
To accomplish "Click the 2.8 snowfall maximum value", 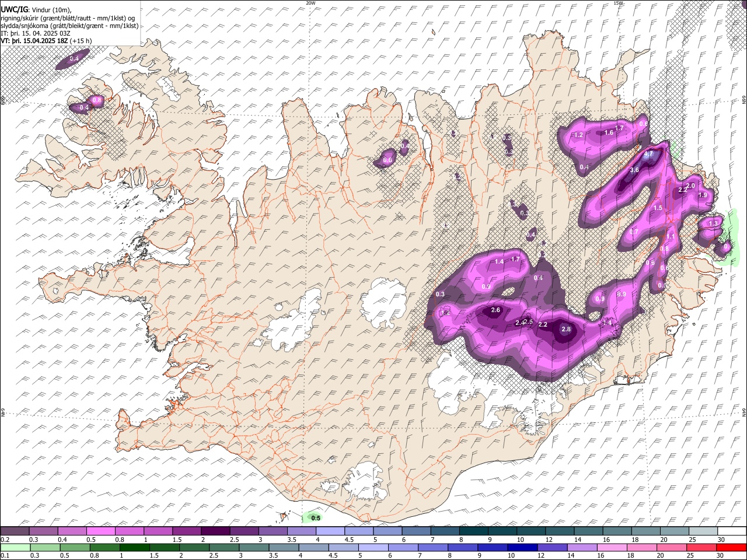I will 566,329.
